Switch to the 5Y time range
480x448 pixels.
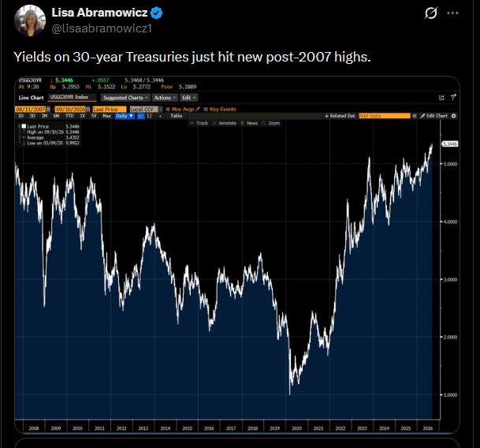pyautogui.click(x=94, y=116)
